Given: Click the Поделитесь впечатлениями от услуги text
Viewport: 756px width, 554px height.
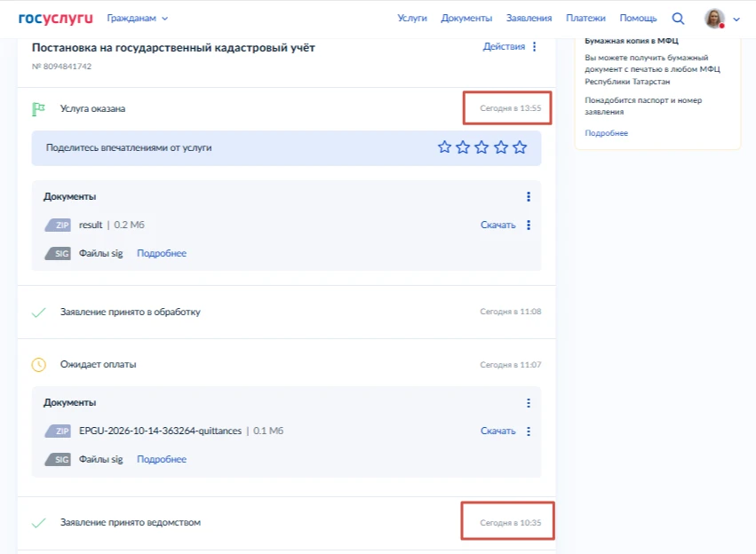Looking at the screenshot, I should pyautogui.click(x=129, y=148).
